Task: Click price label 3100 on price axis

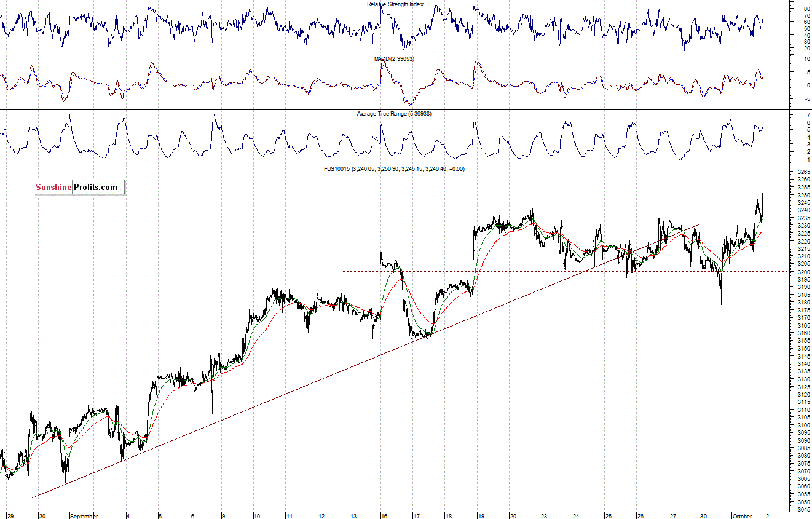Action: (x=803, y=425)
